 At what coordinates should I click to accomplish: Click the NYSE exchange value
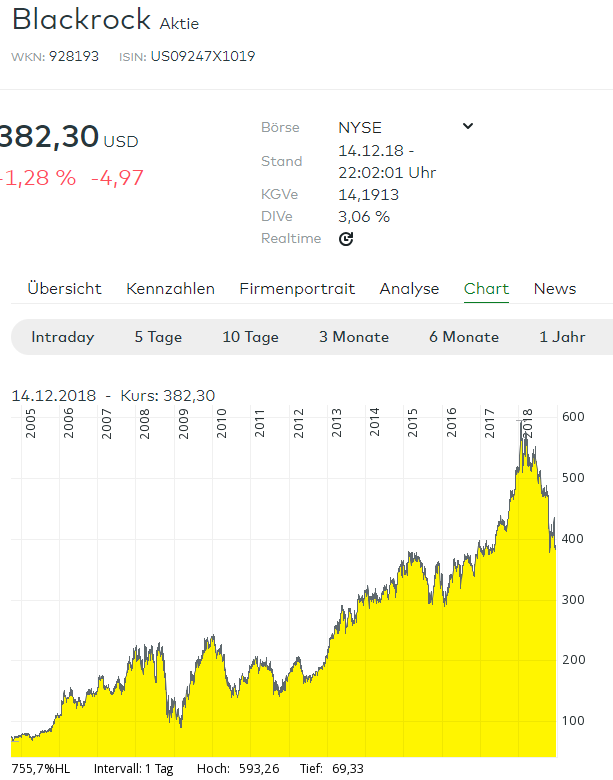360,128
